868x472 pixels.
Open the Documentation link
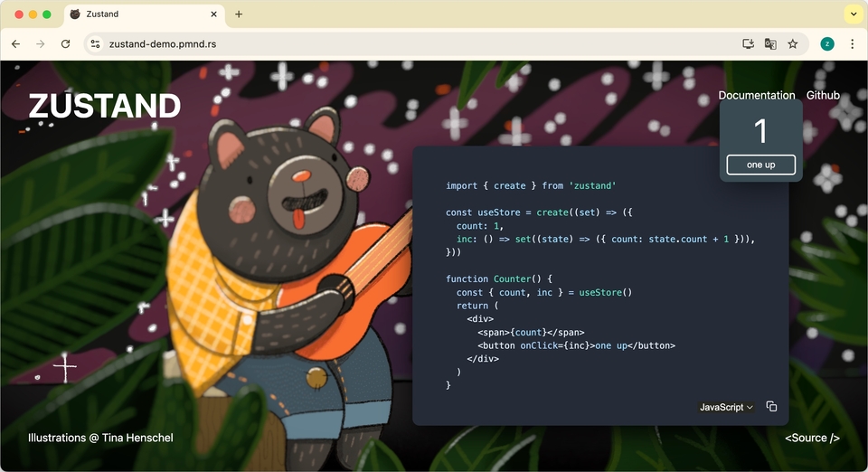(x=756, y=95)
